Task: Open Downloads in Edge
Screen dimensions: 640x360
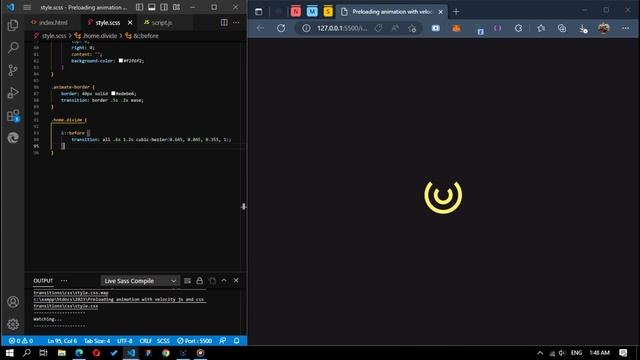Action: (x=583, y=28)
